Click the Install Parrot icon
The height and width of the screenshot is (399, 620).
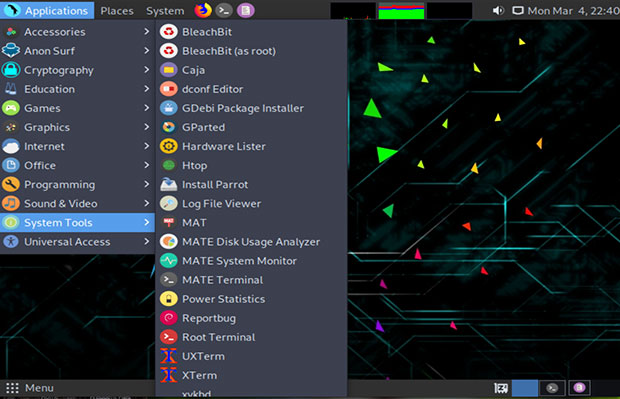168,184
